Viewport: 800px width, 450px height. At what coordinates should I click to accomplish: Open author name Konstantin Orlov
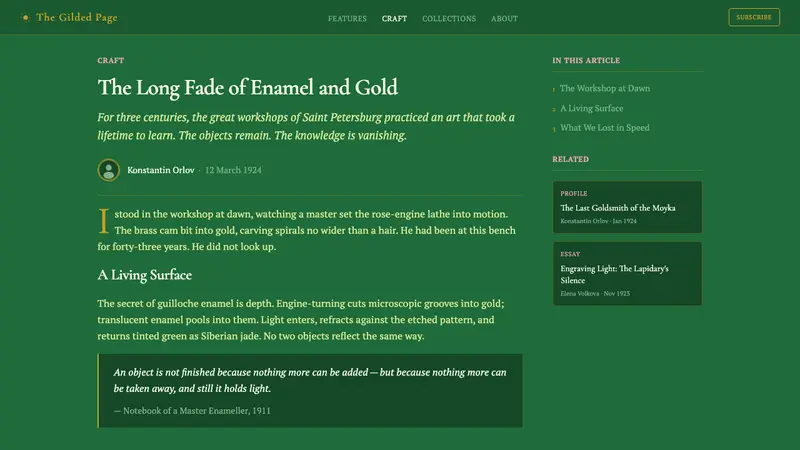click(161, 170)
